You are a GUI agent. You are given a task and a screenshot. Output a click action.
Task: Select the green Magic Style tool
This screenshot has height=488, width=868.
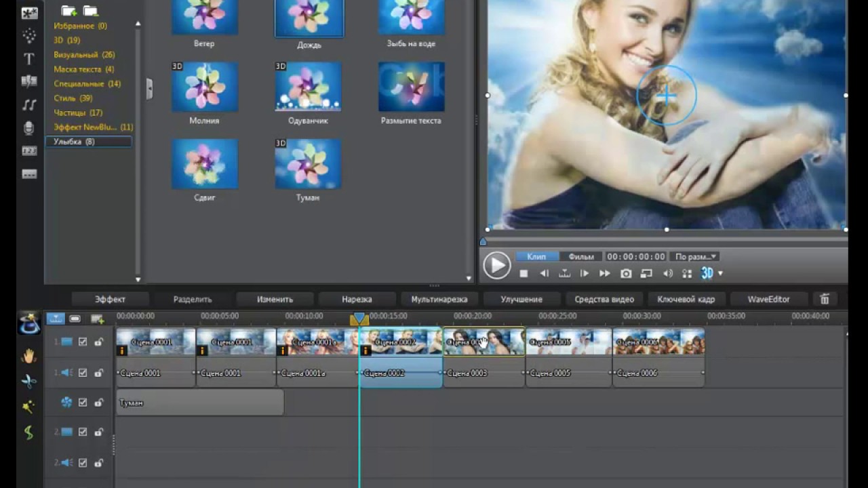pos(29,432)
